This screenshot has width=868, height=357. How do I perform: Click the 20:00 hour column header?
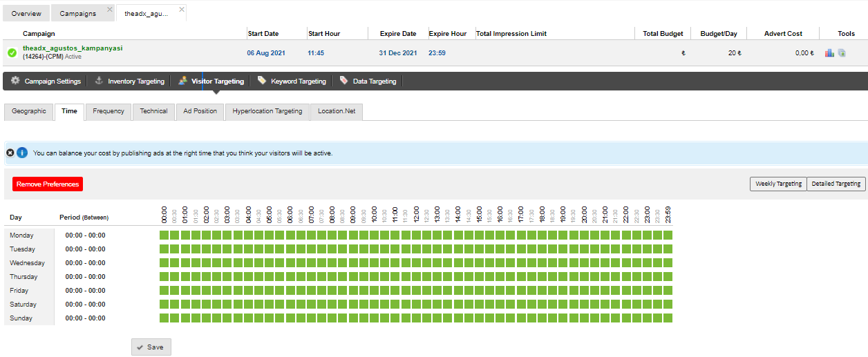tap(584, 214)
